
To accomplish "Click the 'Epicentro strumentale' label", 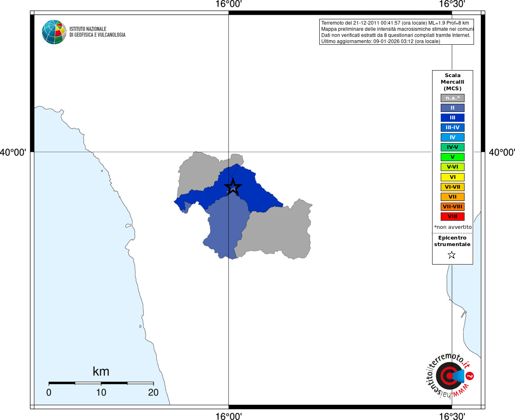I will [x=452, y=241].
